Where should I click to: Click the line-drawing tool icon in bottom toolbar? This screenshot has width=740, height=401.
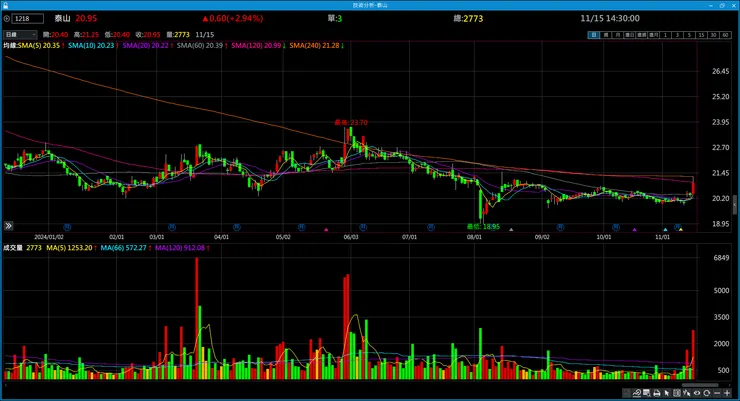[x=637, y=393]
